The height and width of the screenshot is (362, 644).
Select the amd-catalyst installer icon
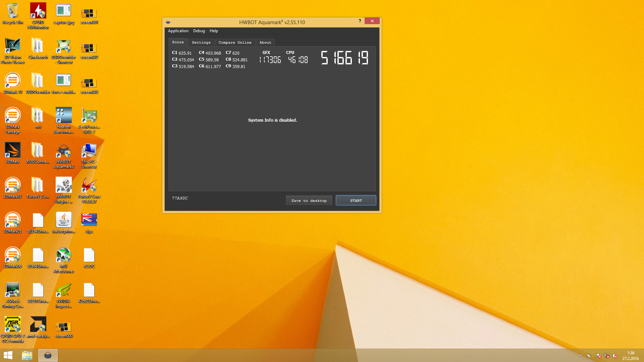(38, 327)
